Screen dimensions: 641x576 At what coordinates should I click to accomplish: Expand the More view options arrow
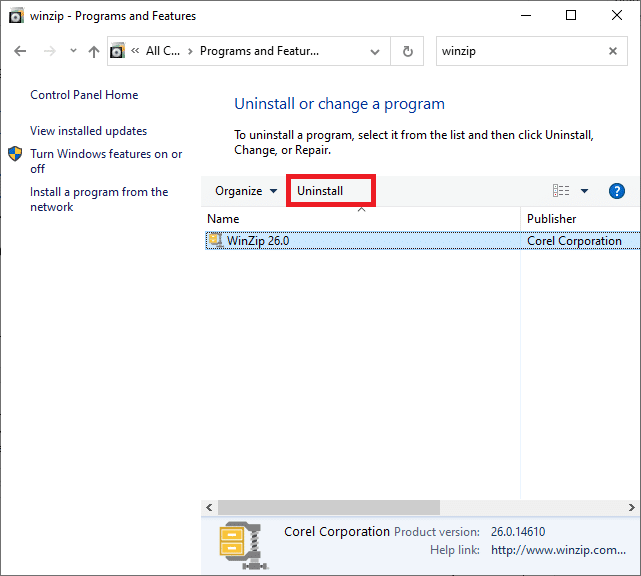(585, 191)
